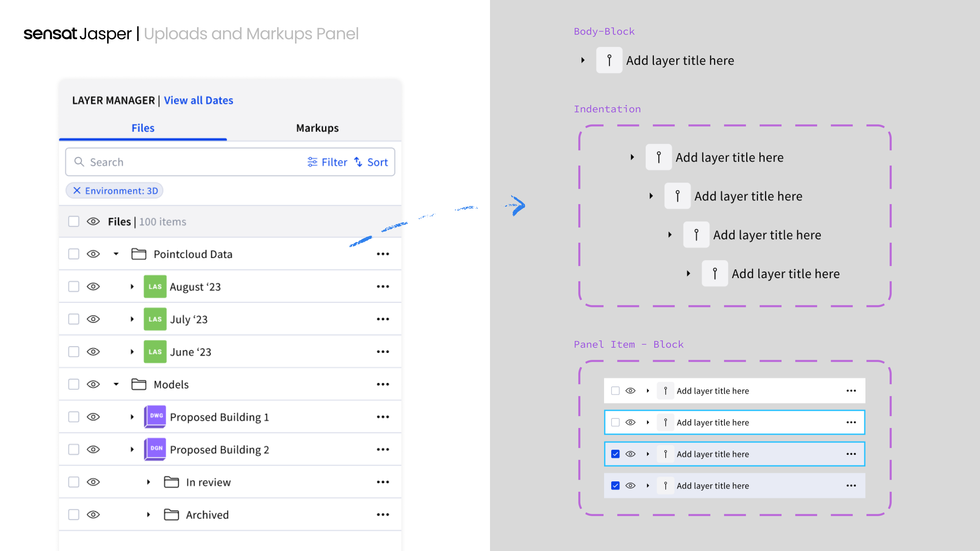
Task: Expand Proposed Building 1
Action: (x=132, y=417)
